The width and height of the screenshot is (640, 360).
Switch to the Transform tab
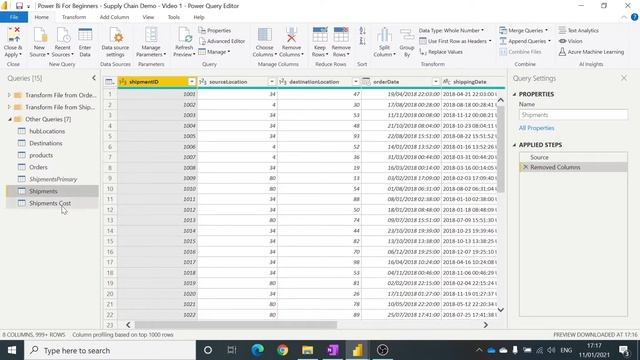(x=74, y=17)
